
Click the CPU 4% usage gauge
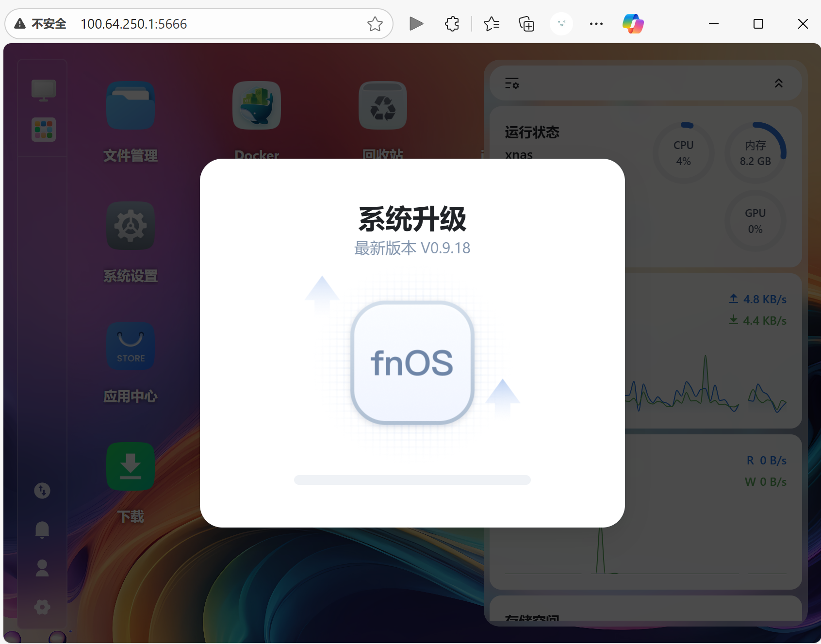683,153
